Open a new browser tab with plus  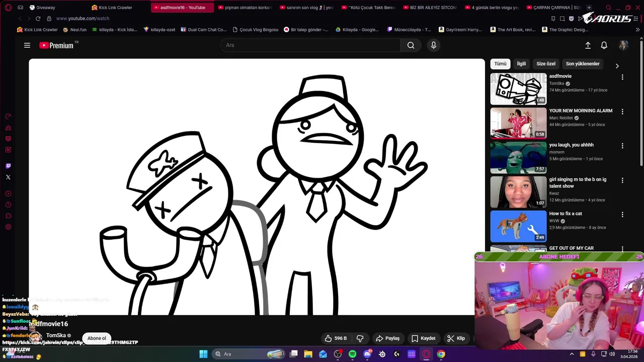tap(589, 8)
